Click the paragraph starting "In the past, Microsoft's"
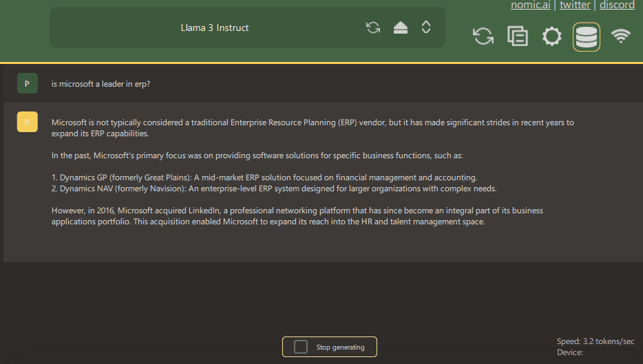The width and height of the screenshot is (643, 364). pos(257,156)
